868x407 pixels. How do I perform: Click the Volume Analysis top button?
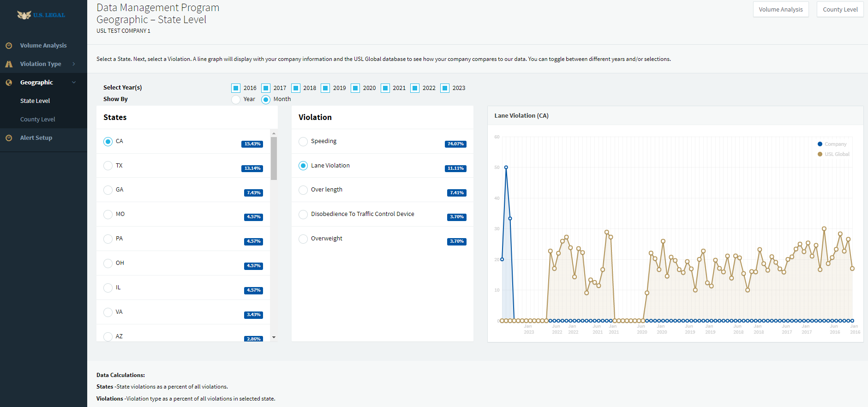(781, 9)
